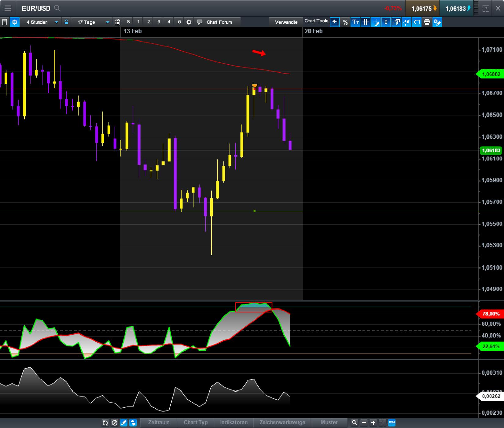The width and height of the screenshot is (504, 428).
Task: Open the Zeichenwerkzeuge menu
Action: pos(281,423)
